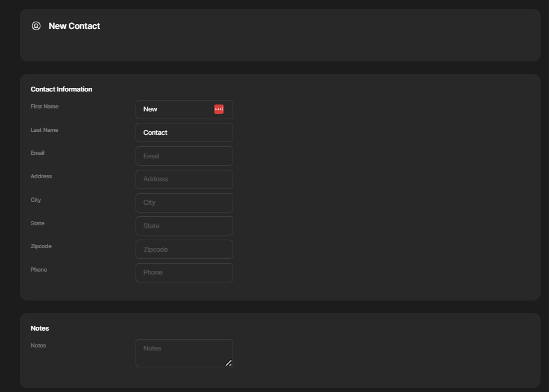Click the notes textarea resize handle

tap(228, 363)
